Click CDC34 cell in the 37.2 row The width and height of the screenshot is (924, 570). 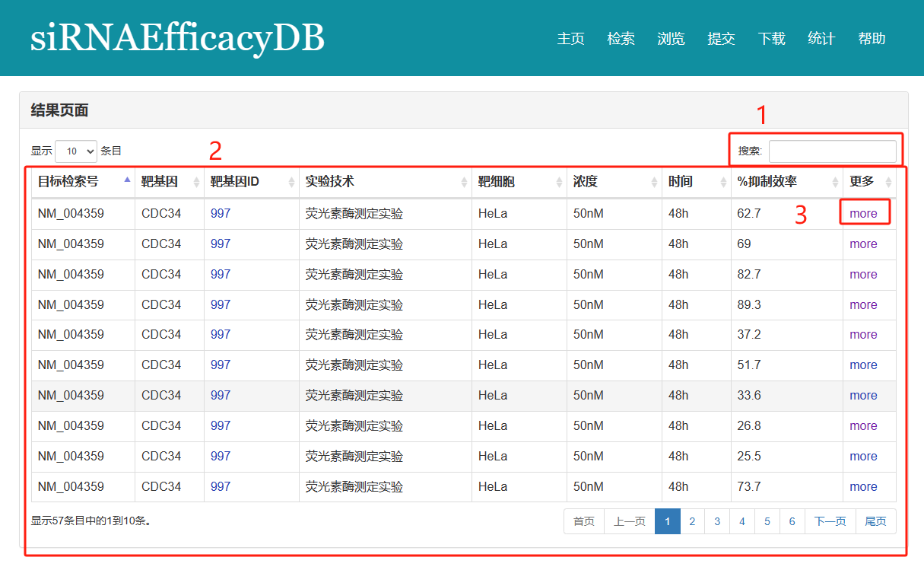click(x=161, y=335)
